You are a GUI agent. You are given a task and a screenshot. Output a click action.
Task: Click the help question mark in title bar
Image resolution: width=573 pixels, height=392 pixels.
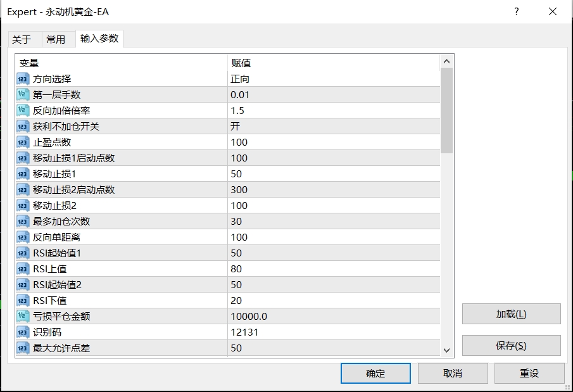tap(517, 12)
